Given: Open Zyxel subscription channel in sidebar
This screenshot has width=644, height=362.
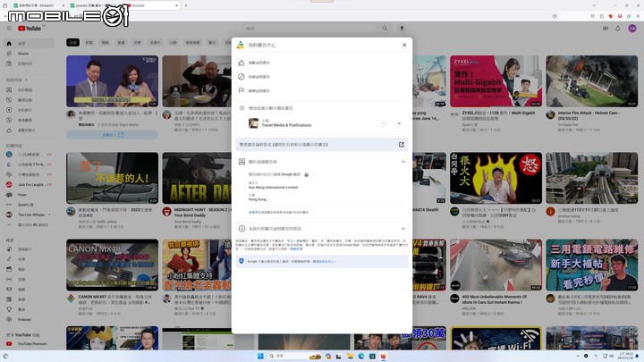Looking at the screenshot, I should [29, 205].
